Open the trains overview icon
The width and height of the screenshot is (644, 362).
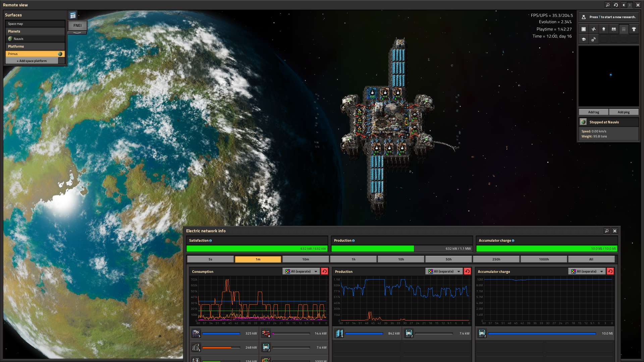624,29
